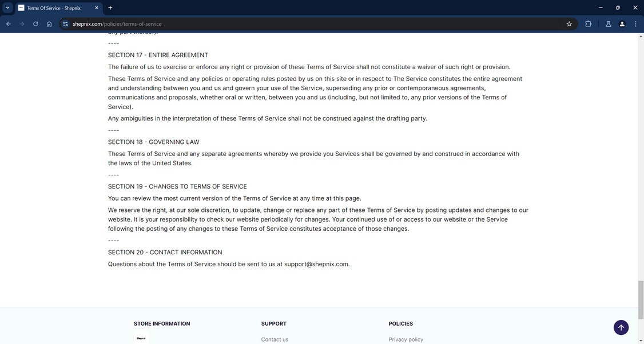Bookmark this page with the star icon
Image resolution: width=644 pixels, height=344 pixels.
coord(569,24)
